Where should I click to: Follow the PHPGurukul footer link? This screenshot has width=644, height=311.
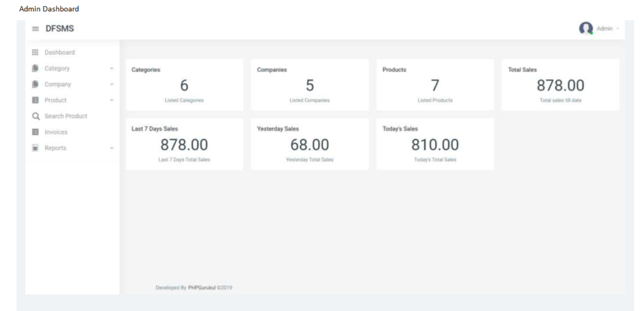[x=202, y=288]
